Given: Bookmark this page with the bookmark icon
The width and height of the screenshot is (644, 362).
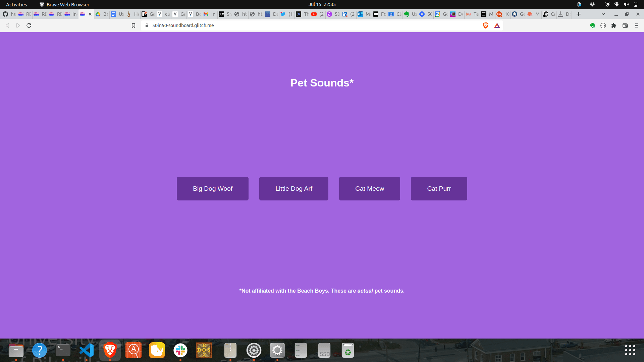Looking at the screenshot, I should click(133, 25).
